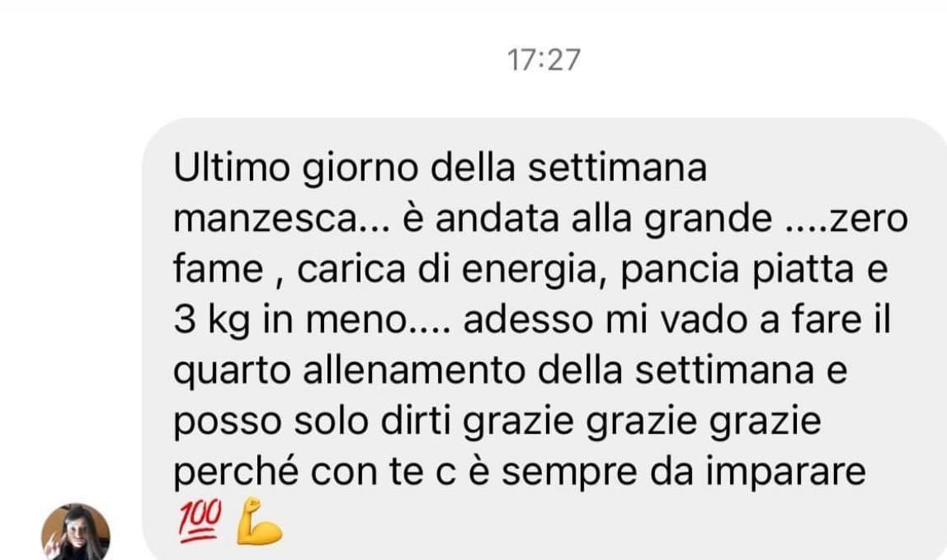Image resolution: width=947 pixels, height=560 pixels.
Task: Click the 17:27 timestamp
Action: pyautogui.click(x=544, y=60)
